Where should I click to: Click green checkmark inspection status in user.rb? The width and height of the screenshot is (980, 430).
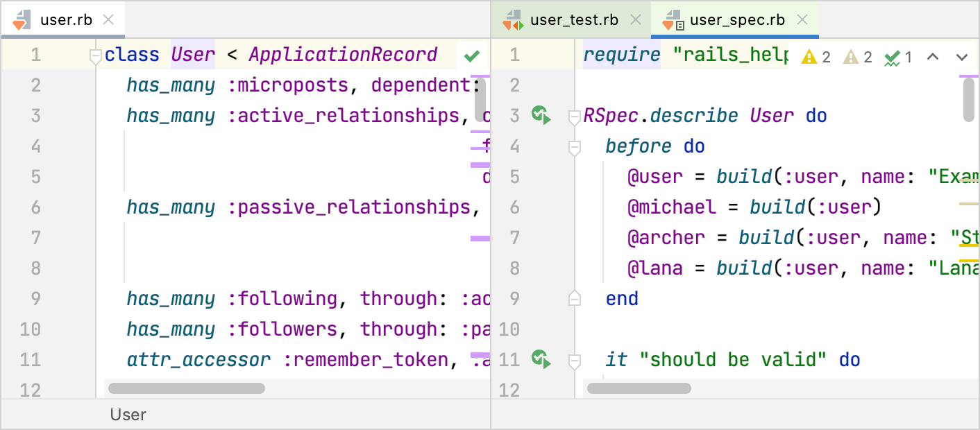coord(472,55)
